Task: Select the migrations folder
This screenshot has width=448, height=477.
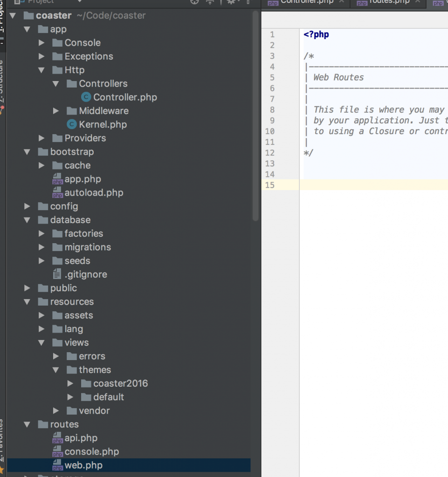Action: coord(88,247)
